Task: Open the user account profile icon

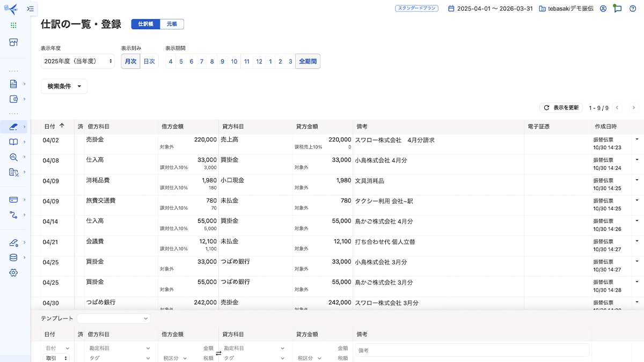Action: (x=603, y=9)
